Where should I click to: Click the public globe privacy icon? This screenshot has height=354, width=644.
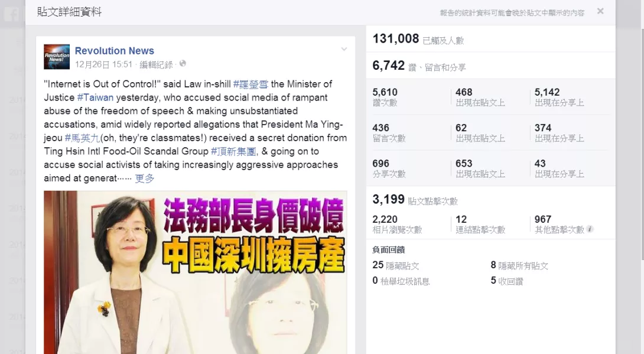pos(183,64)
